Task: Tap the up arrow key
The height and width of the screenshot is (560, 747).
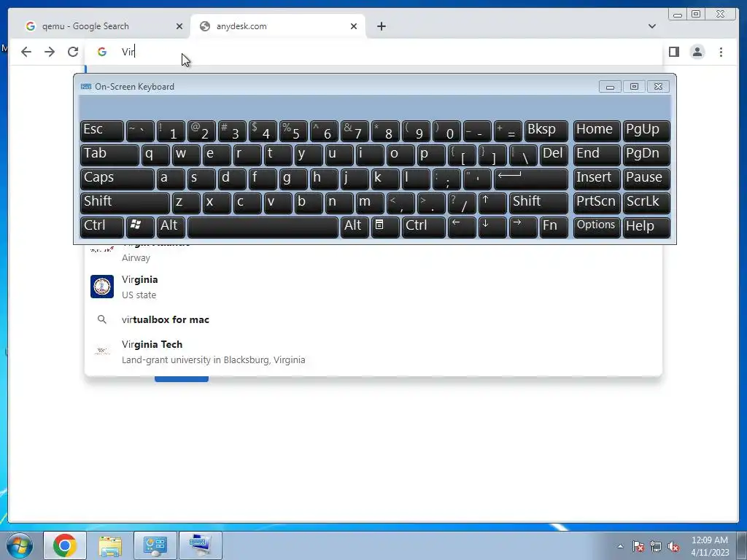Action: tap(492, 203)
